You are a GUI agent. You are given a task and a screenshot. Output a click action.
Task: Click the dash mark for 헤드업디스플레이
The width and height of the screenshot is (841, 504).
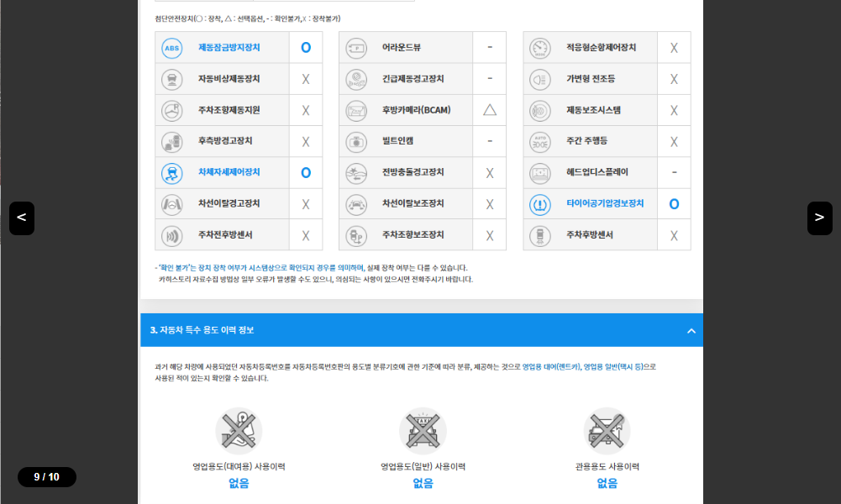click(x=674, y=172)
